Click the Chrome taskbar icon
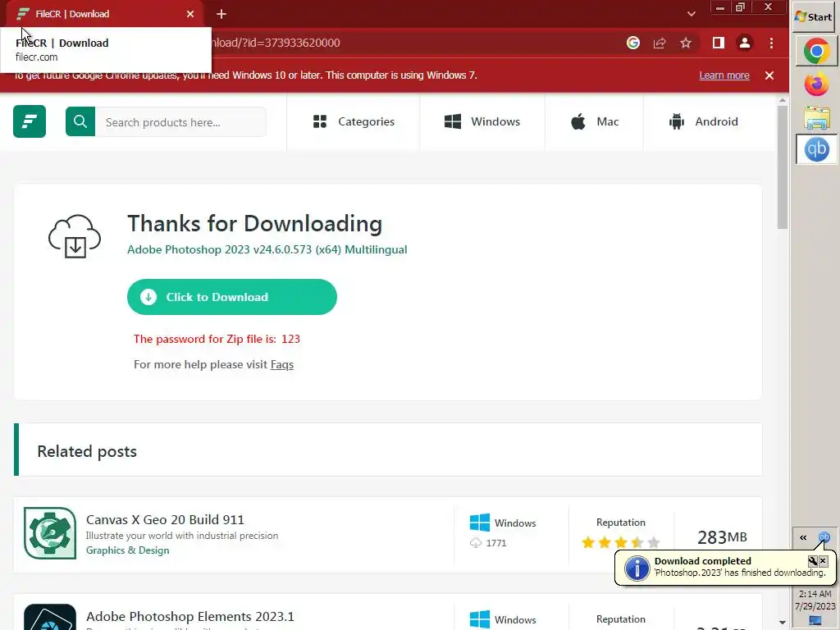This screenshot has height=630, width=840. tap(816, 52)
